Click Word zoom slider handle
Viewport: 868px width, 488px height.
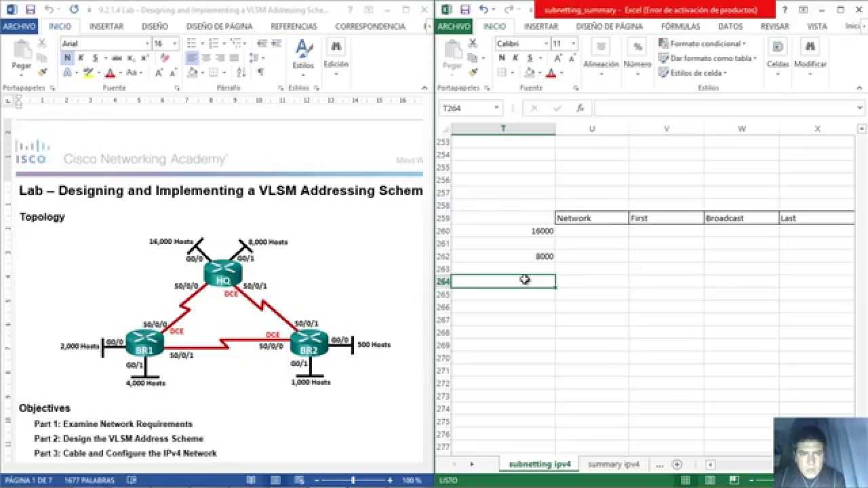pos(353,480)
